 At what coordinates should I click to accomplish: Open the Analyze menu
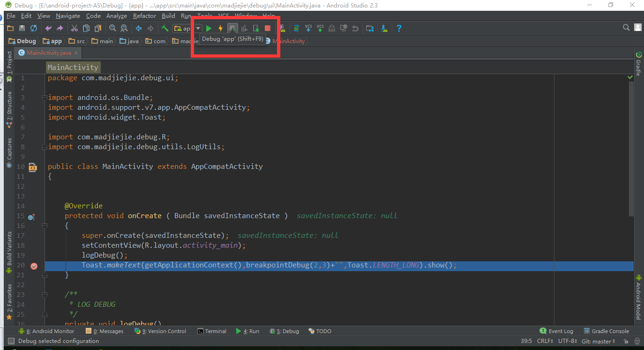tap(117, 16)
